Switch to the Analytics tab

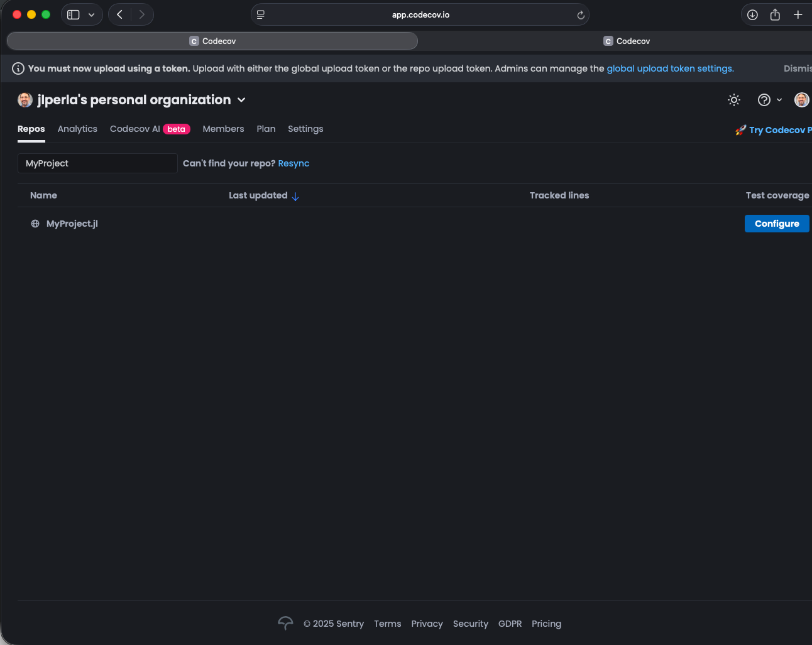pyautogui.click(x=77, y=129)
